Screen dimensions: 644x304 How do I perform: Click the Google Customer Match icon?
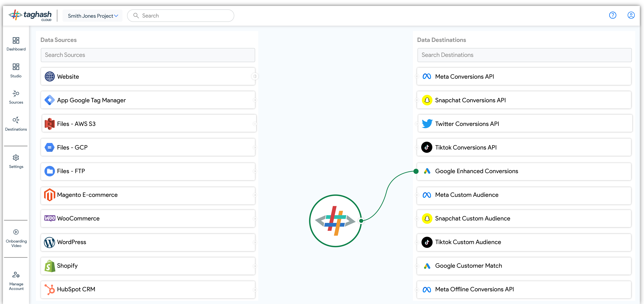coord(427,266)
